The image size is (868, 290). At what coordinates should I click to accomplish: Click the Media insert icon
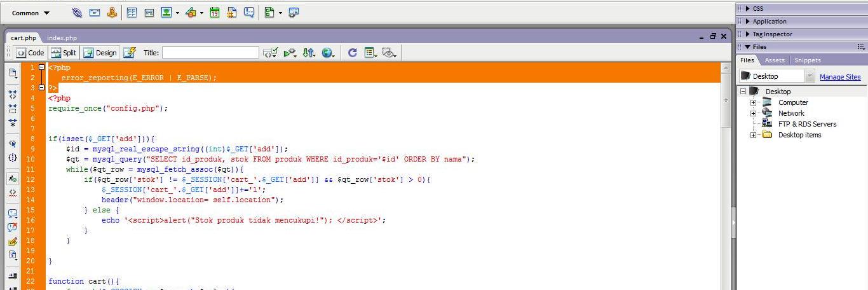coord(191,13)
